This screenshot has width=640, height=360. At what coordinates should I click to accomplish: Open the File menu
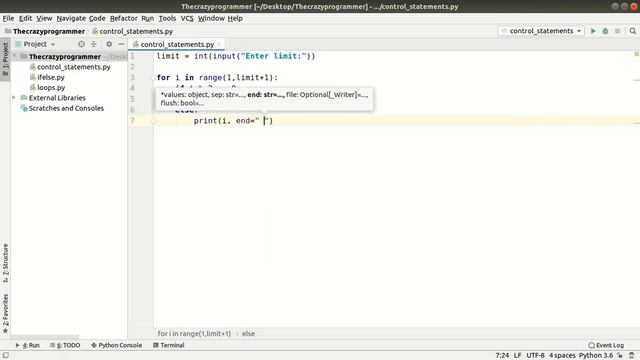8,18
